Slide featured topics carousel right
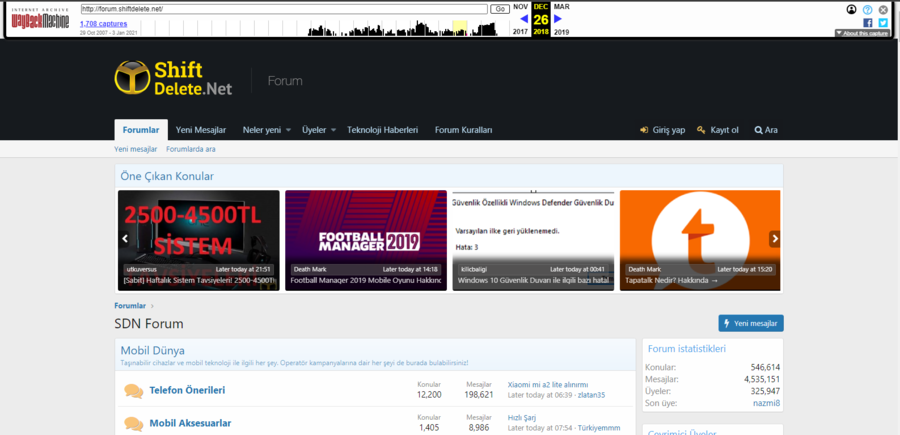Image resolution: width=900 pixels, height=435 pixels. tap(774, 239)
